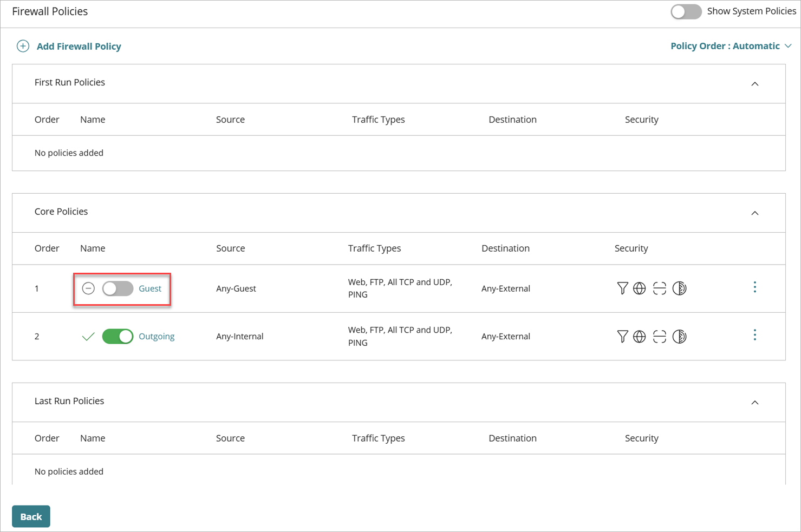Click the globe security icon for Guest policy
Screen dimensions: 801x532
[x=640, y=288]
